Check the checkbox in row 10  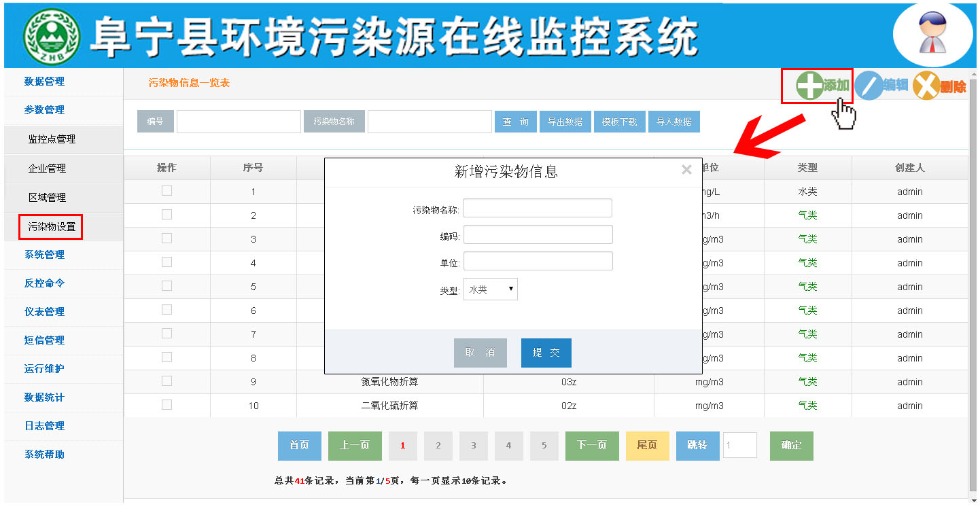[167, 405]
